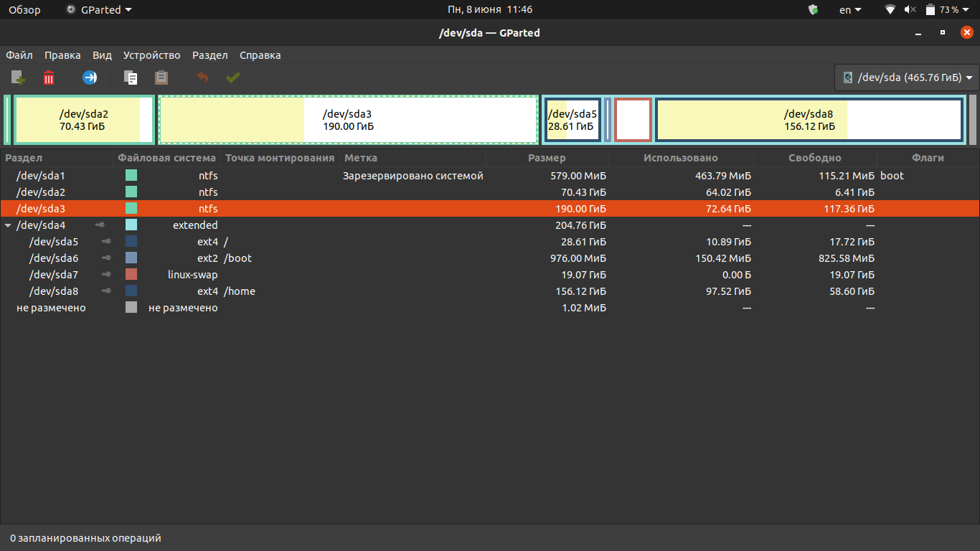Select the /dev/sda8 block in disk map
The width and height of the screenshot is (980, 551).
[x=809, y=120]
